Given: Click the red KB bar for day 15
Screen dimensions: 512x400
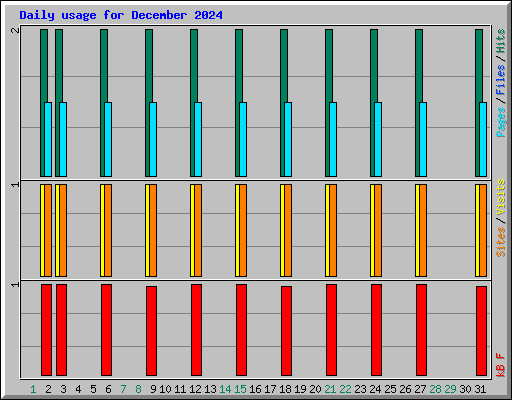Looking at the screenshot, I should pyautogui.click(x=241, y=330).
